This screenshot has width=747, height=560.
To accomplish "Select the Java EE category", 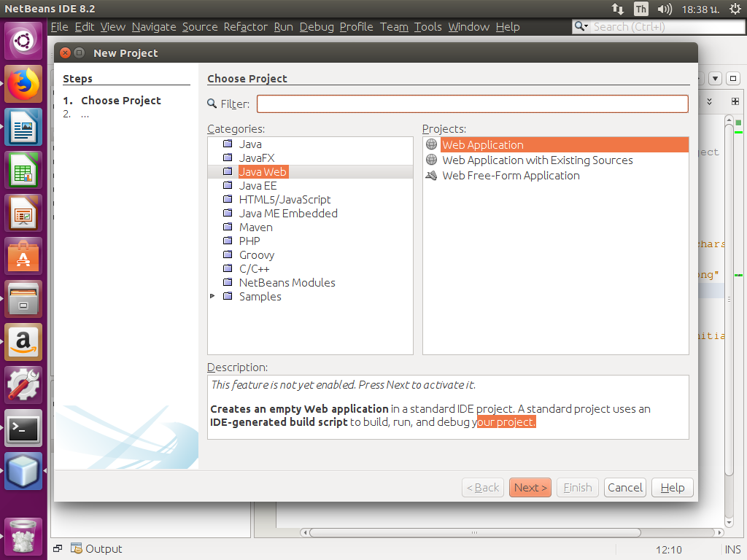I will (x=258, y=185).
